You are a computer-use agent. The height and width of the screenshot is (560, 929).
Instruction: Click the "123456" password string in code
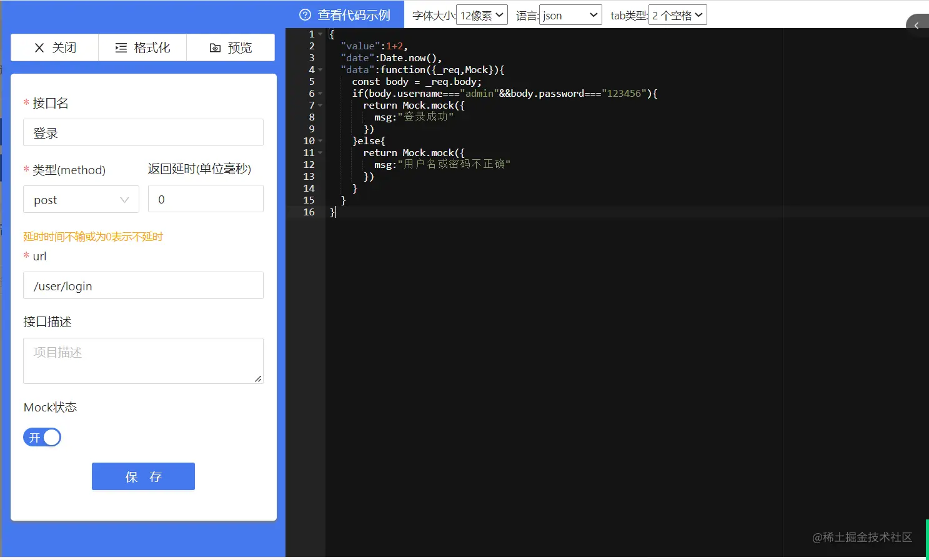tap(624, 94)
